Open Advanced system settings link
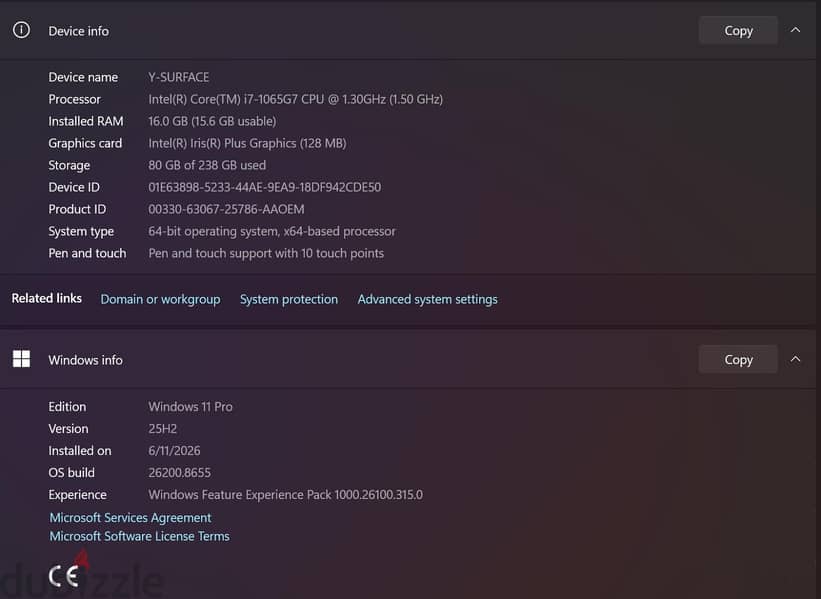Screen dimensions: 821x599 tap(427, 299)
